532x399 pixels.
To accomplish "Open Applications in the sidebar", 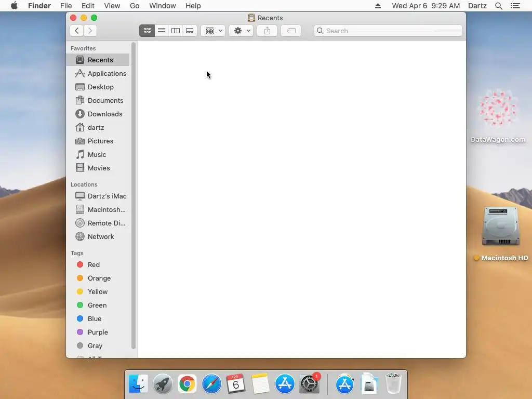I will click(98, 74).
